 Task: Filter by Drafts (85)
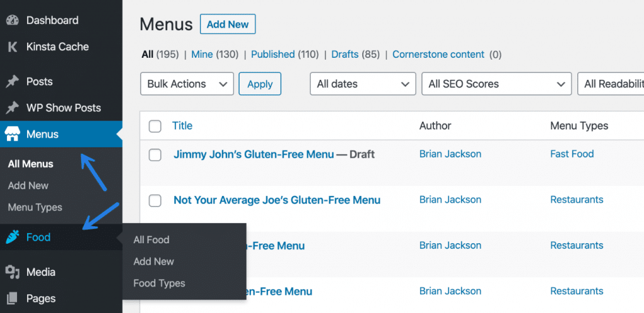pos(356,55)
